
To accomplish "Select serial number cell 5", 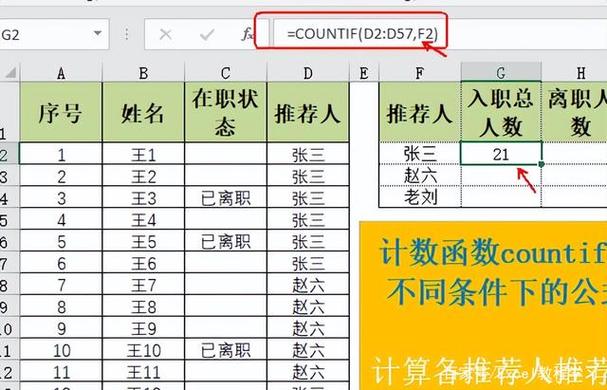I will pyautogui.click(x=61, y=241).
